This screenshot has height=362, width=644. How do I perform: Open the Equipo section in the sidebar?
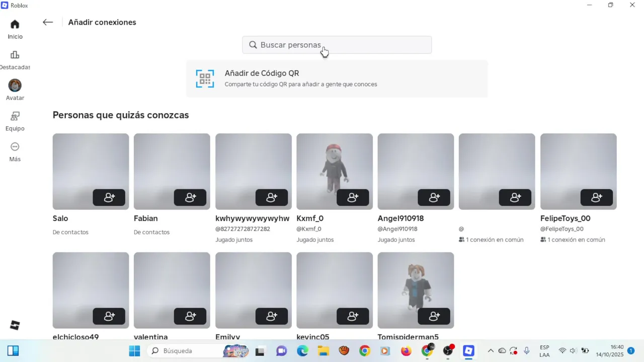tap(15, 121)
